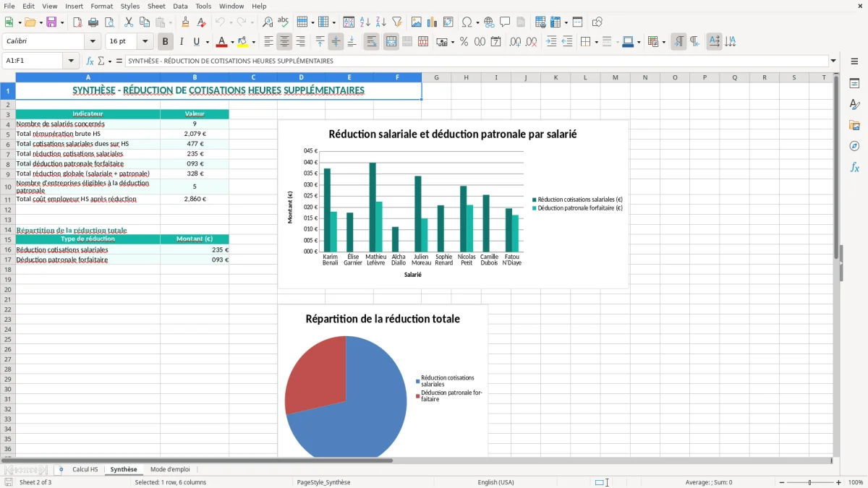Toggle Center Horizontally alignment
868x488 pixels.
click(x=284, y=42)
